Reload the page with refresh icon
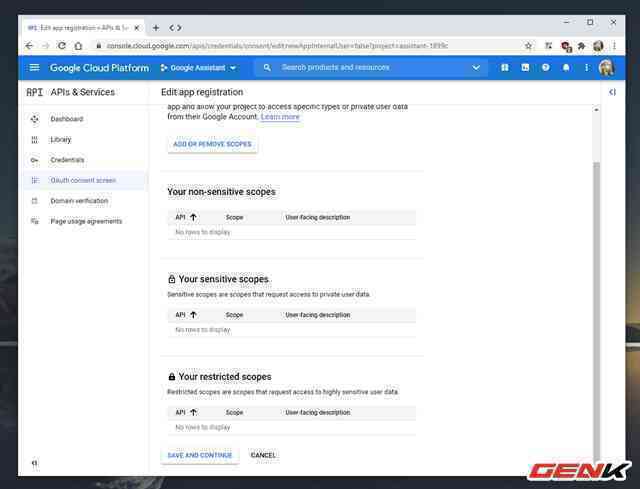 point(62,46)
